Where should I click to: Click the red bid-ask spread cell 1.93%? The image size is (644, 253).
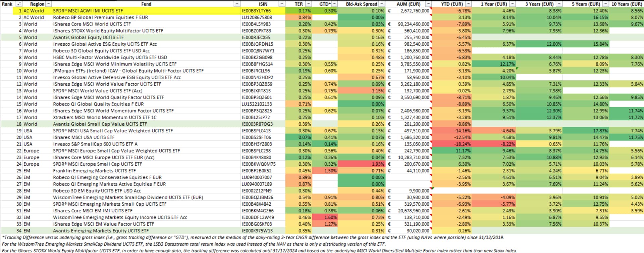tap(362, 164)
